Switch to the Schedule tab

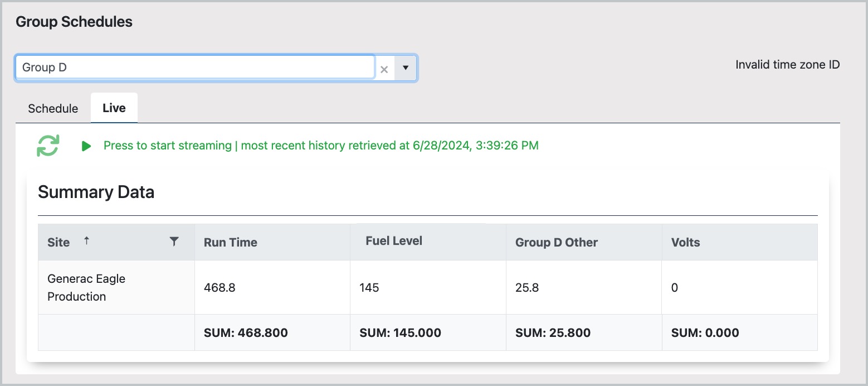point(53,108)
